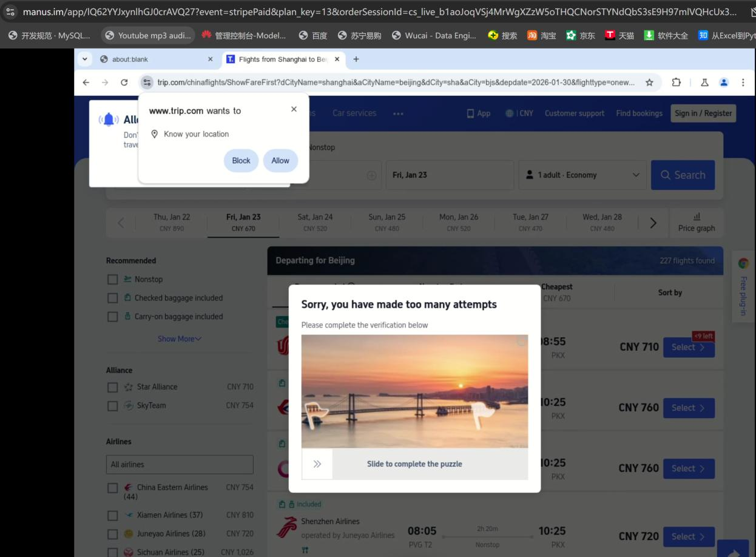Screen dimensions: 756x557
Task: Expand Show More recommended filters
Action: (180, 339)
